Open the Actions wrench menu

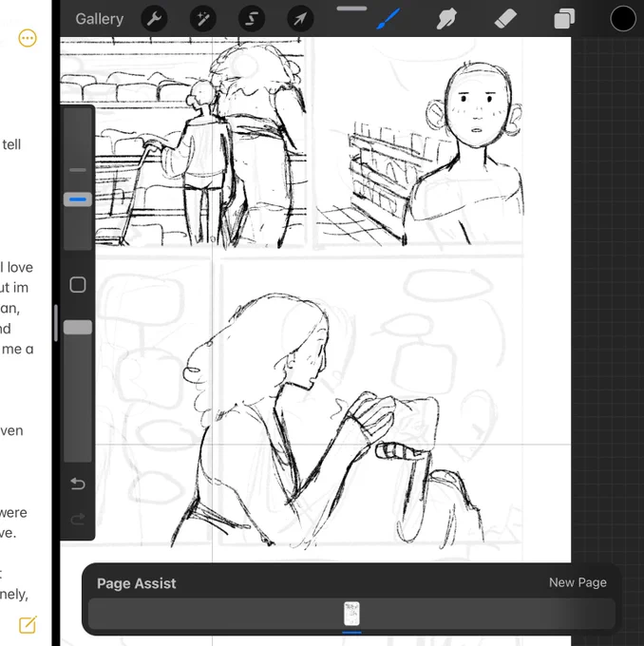click(x=154, y=19)
